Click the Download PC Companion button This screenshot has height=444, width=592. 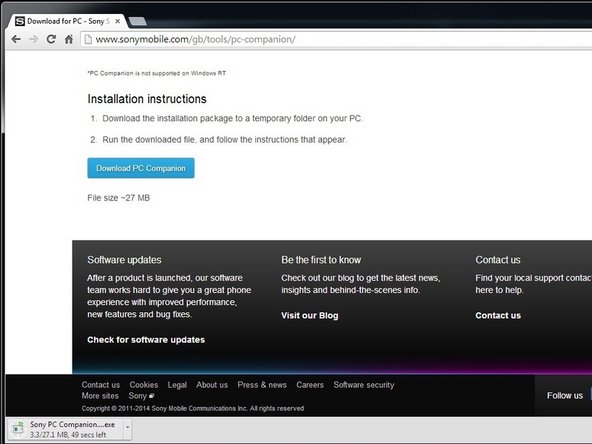(x=141, y=168)
